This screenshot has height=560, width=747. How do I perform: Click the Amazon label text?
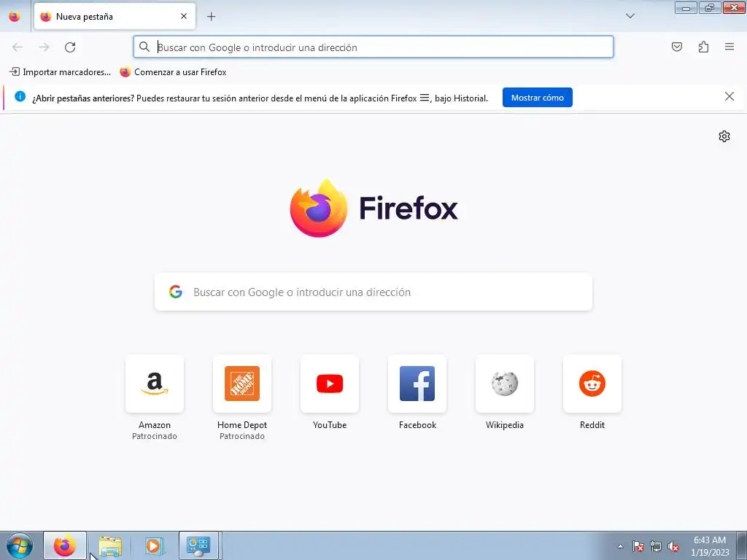click(155, 425)
